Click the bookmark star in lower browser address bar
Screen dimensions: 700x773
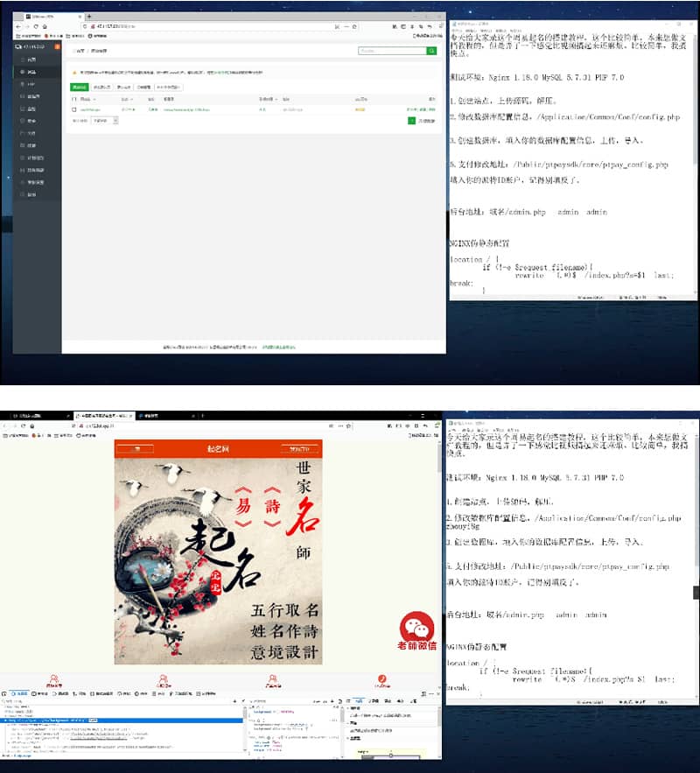point(349,425)
